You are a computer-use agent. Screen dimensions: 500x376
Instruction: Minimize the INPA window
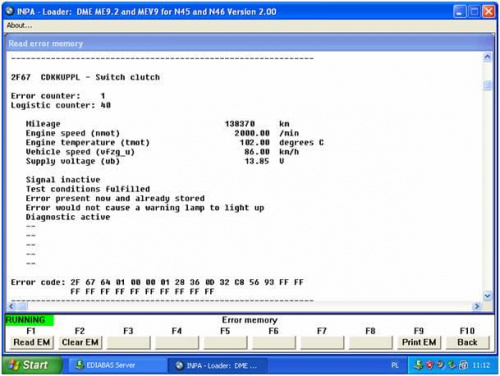460,12
